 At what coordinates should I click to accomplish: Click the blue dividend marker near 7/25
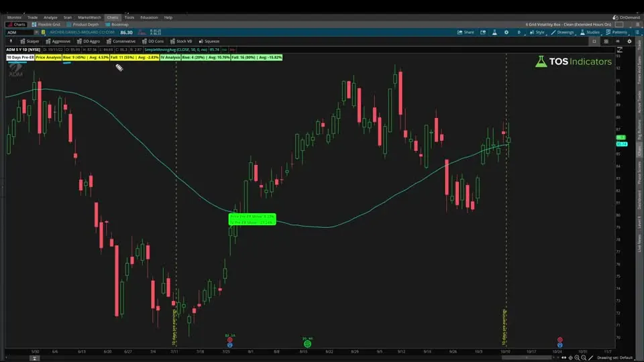click(229, 345)
